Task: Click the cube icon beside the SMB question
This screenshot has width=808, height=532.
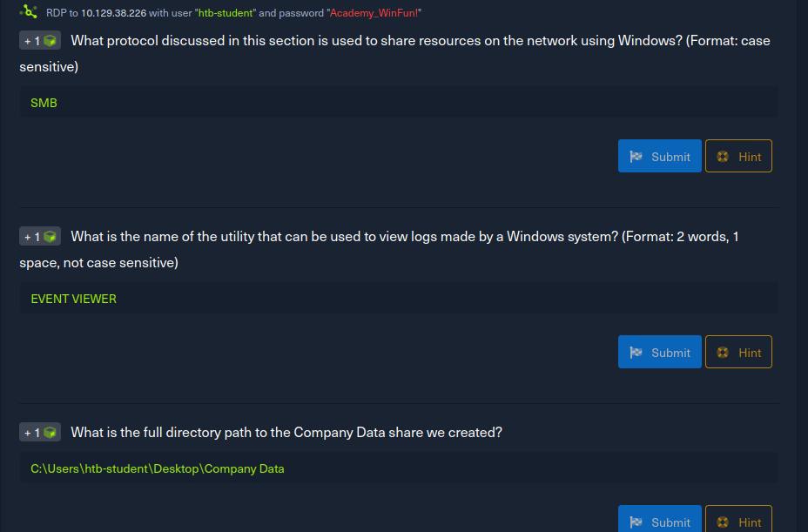Action: click(50, 41)
